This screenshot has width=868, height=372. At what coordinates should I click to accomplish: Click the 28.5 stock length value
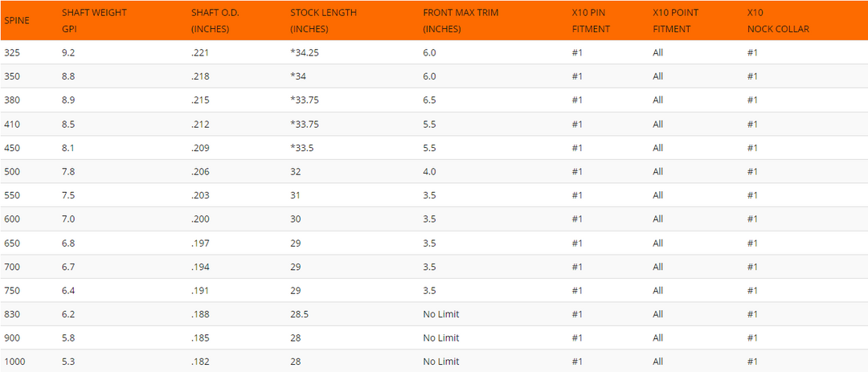point(301,314)
